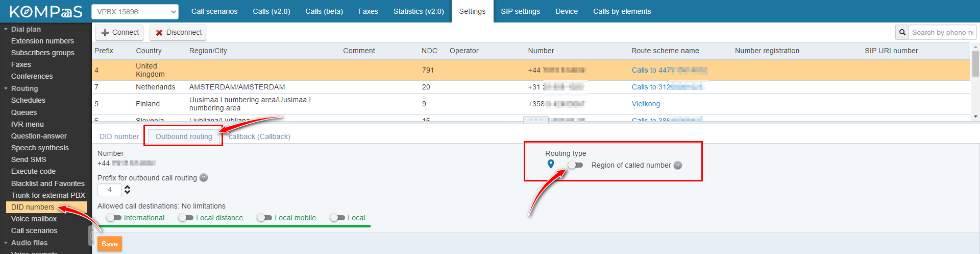
Task: Adjust the prefix stepper arrows
Action: click(x=127, y=190)
